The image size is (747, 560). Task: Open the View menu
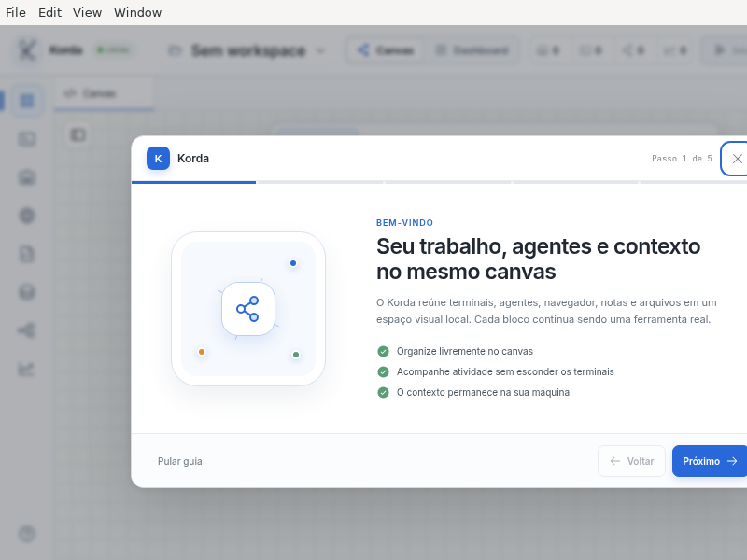(x=87, y=12)
